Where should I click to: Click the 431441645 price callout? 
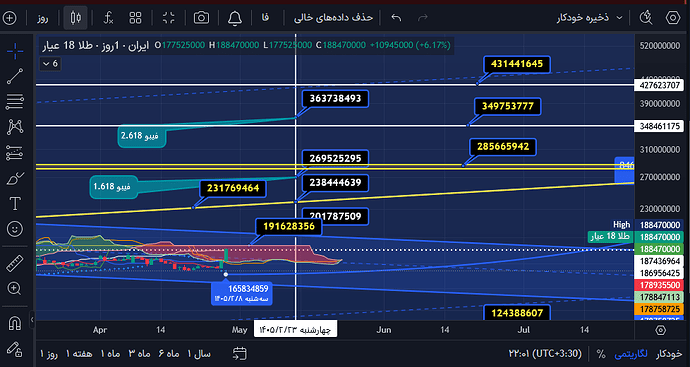pyautogui.click(x=517, y=64)
